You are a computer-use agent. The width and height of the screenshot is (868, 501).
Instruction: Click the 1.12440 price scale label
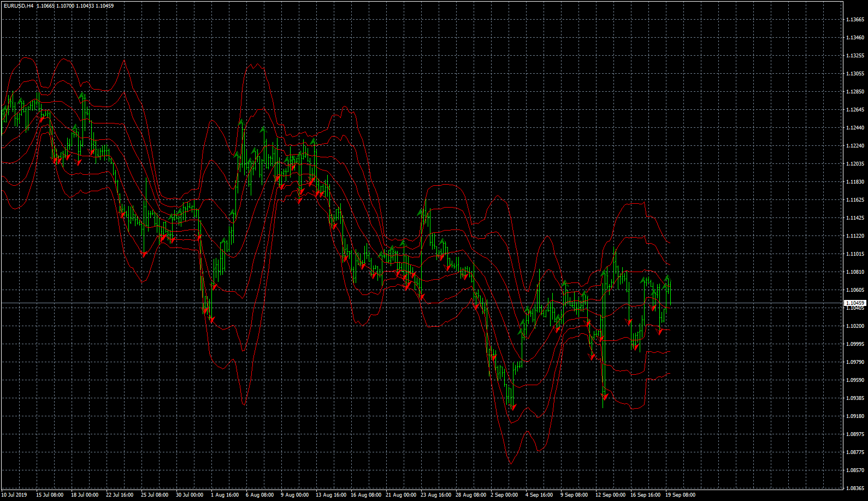[x=855, y=128]
